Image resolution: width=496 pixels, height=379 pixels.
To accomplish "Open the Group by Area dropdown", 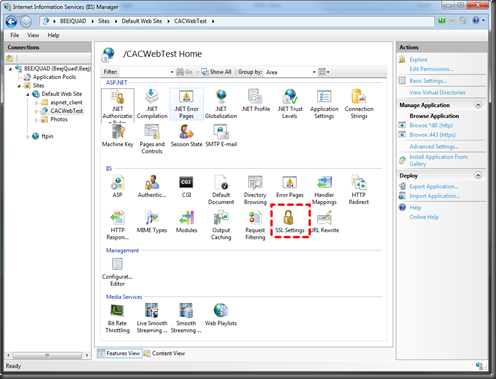I will [290, 72].
